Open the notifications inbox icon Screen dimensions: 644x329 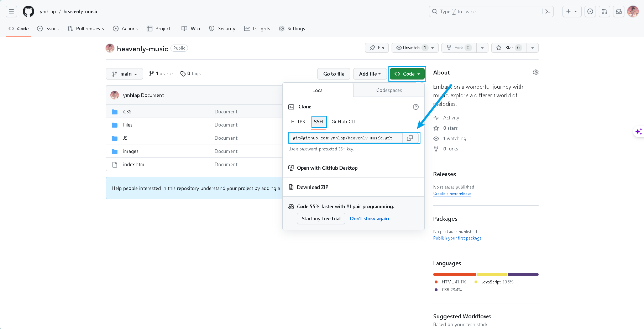pyautogui.click(x=619, y=11)
